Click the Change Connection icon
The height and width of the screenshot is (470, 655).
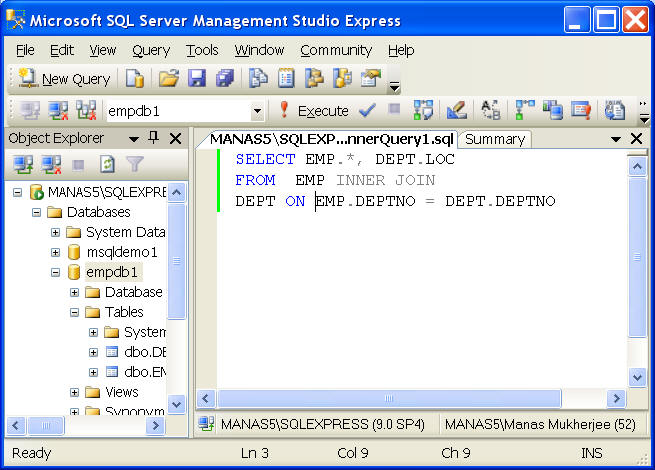click(x=86, y=111)
